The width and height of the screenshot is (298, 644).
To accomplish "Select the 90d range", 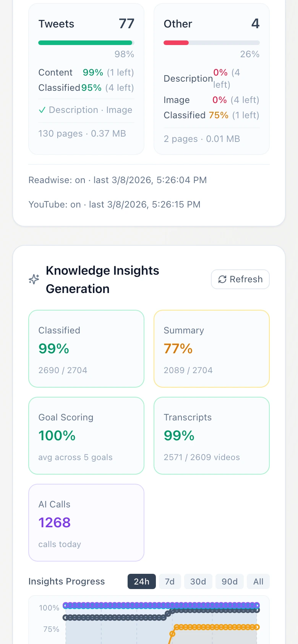I will click(229, 581).
